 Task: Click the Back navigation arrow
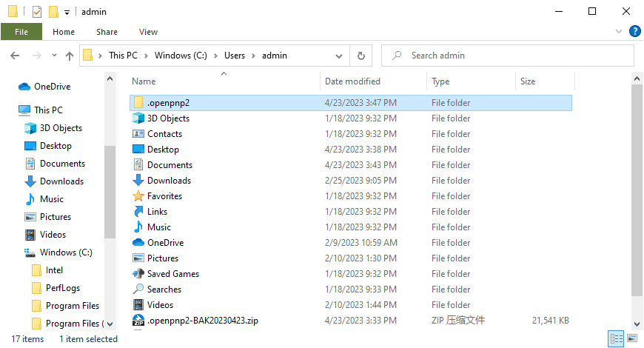16,56
